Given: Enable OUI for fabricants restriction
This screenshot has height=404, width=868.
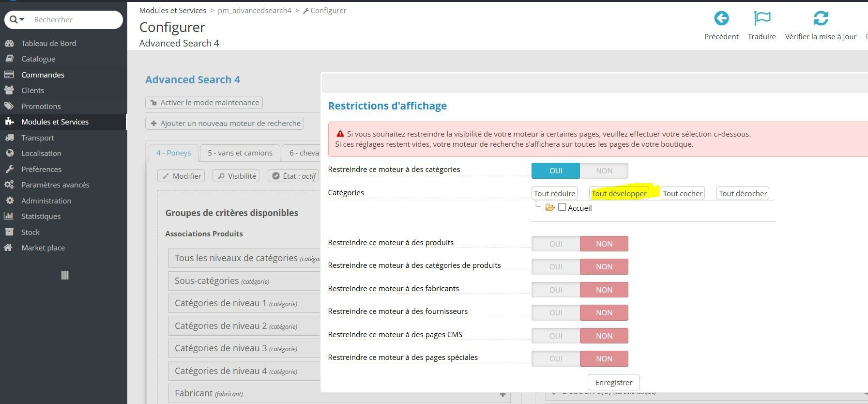Looking at the screenshot, I should click(556, 290).
